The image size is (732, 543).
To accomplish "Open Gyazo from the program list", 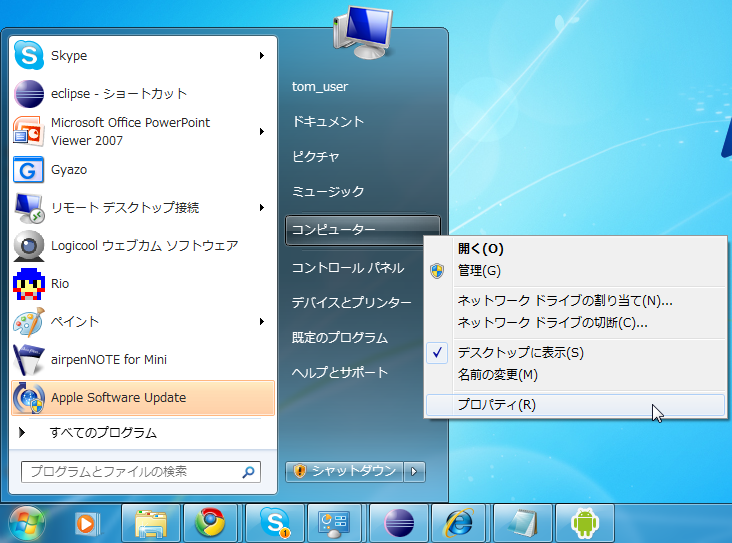I will (x=68, y=170).
